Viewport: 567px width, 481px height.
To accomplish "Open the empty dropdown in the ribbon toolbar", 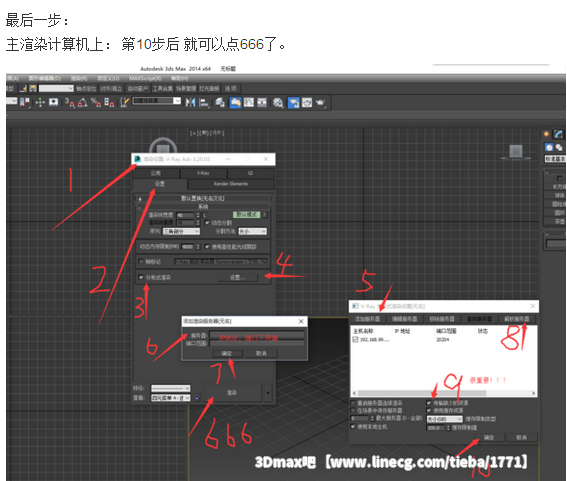I will coord(56,89).
